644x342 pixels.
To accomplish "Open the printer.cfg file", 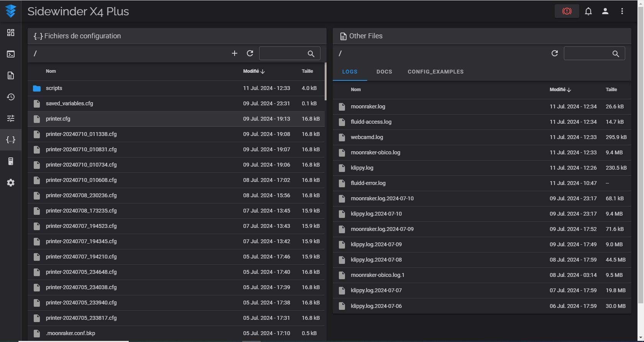I will 58,119.
